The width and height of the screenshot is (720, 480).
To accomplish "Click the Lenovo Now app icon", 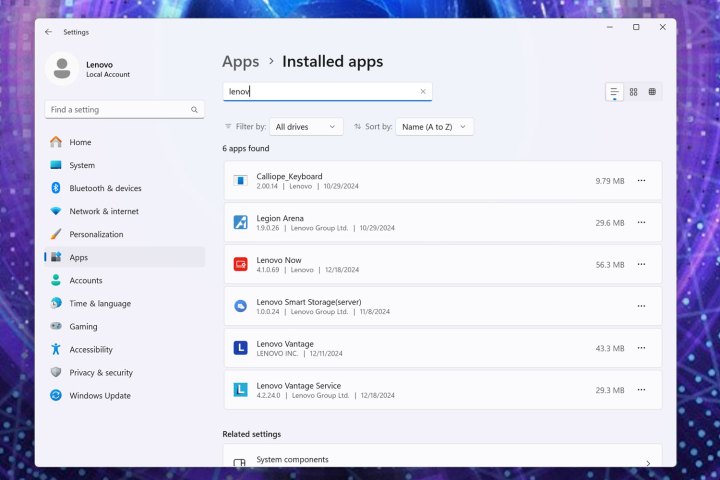I will (x=240, y=264).
